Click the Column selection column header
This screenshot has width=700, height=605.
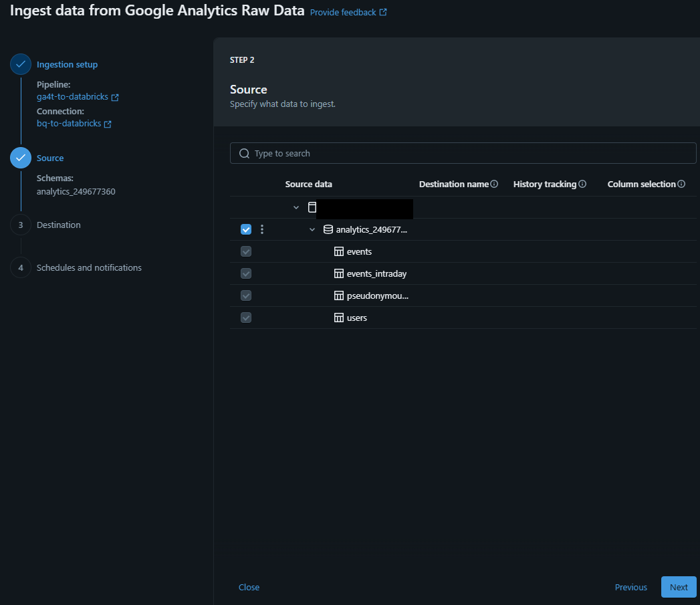(642, 185)
